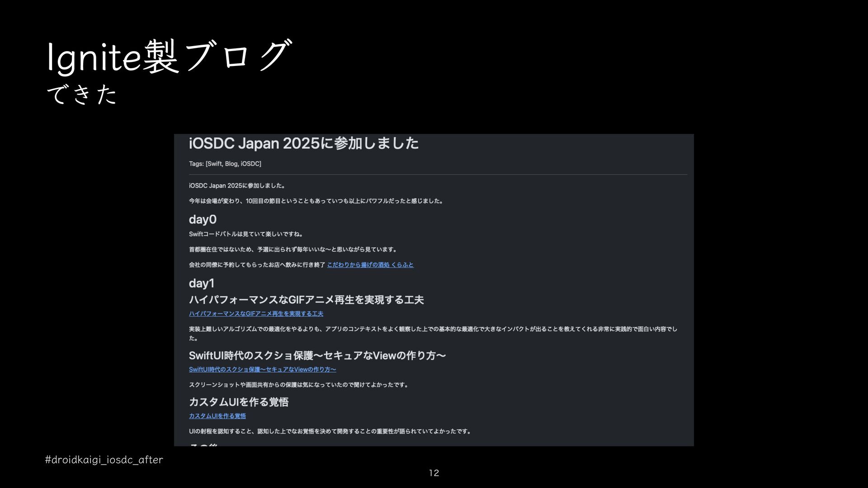Click the できた subtitle text

(x=82, y=94)
